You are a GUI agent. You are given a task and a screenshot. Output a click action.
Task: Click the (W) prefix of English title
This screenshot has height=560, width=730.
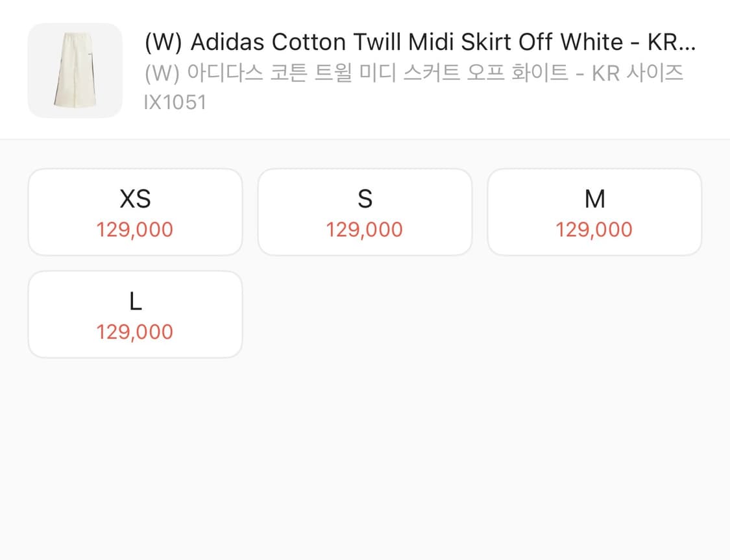164,42
